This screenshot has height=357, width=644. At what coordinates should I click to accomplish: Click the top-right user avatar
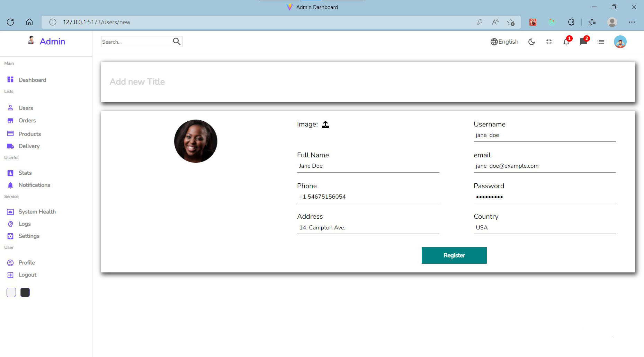point(620,42)
